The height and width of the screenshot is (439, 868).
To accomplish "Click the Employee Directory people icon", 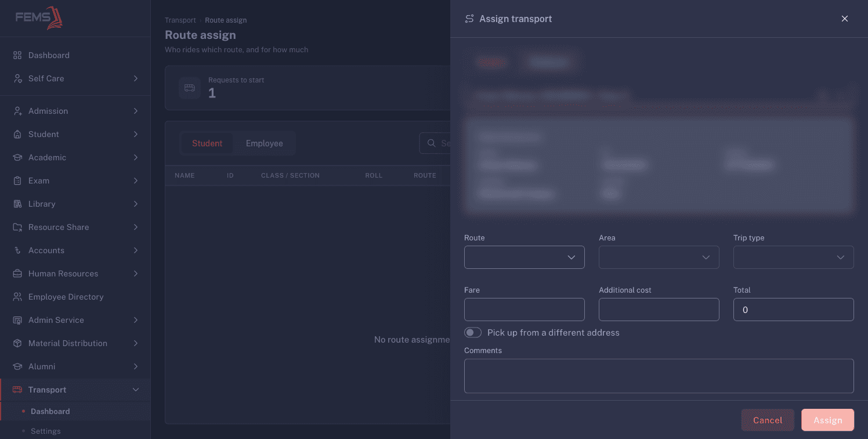I will coord(17,297).
